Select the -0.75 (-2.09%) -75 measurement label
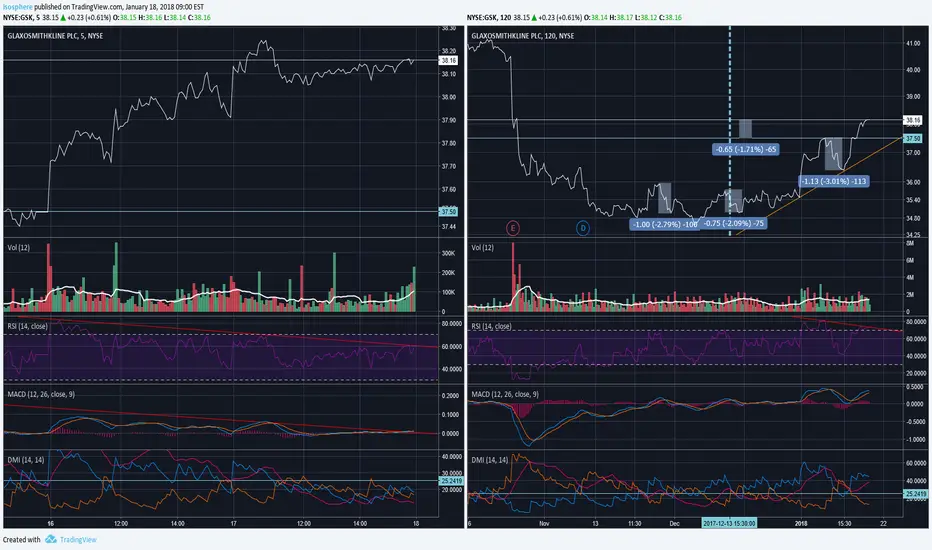Screen dimensions: 932x550 point(733,224)
